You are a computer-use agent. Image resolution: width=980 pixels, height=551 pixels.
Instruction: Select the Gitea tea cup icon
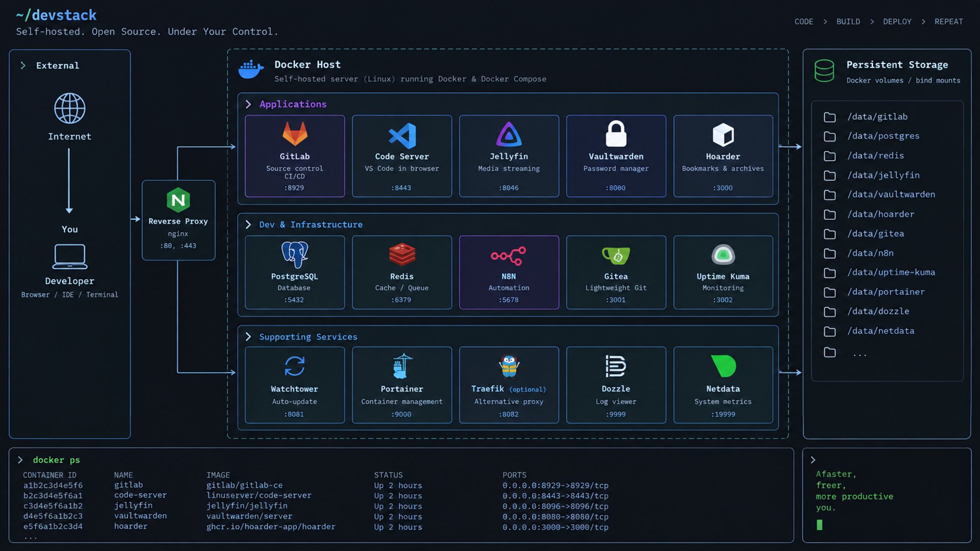coord(616,256)
